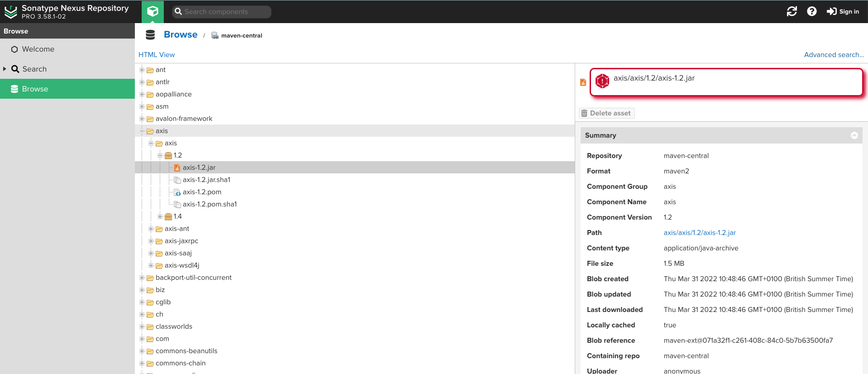The image size is (868, 374).
Task: Click the folder icon of classworlds
Action: 150,327
